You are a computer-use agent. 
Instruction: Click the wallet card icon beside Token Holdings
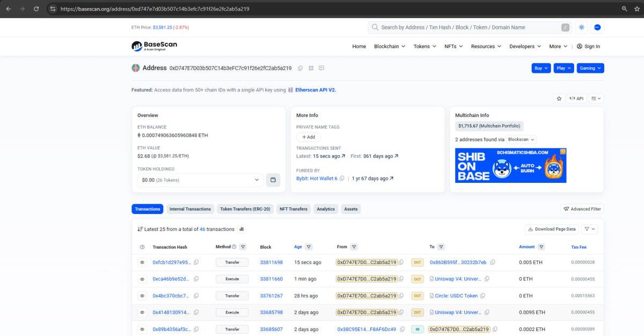pyautogui.click(x=273, y=180)
